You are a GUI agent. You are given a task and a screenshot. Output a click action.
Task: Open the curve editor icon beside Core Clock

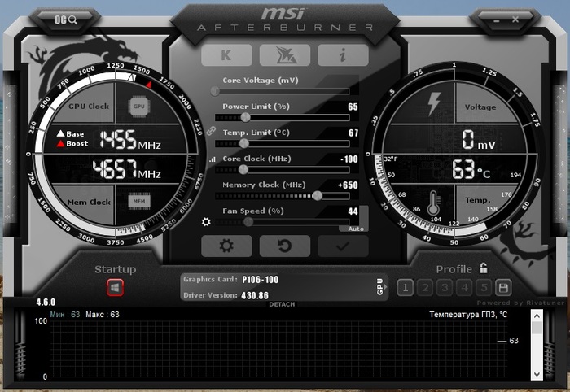point(213,159)
